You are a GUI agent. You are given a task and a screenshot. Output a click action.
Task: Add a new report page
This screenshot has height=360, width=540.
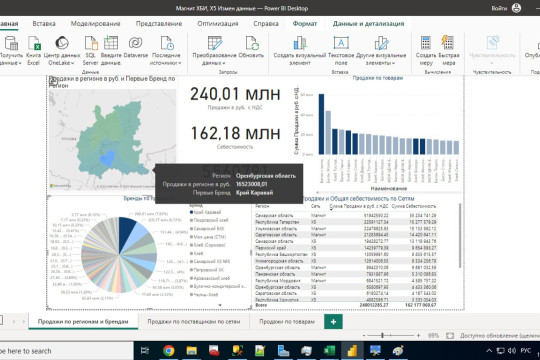[x=333, y=322]
